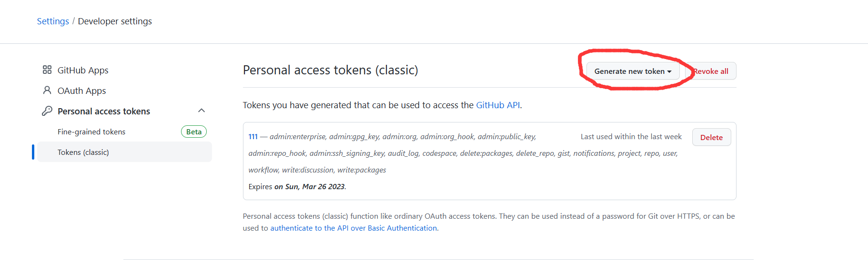Select Personal access tokens sidebar heading
This screenshot has width=868, height=274.
point(104,112)
